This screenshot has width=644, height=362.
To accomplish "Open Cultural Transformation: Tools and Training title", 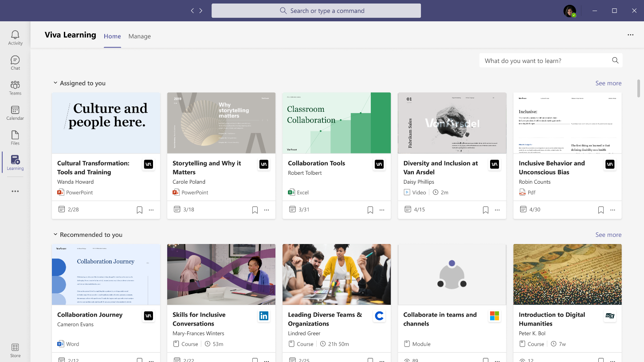I will click(x=93, y=168).
